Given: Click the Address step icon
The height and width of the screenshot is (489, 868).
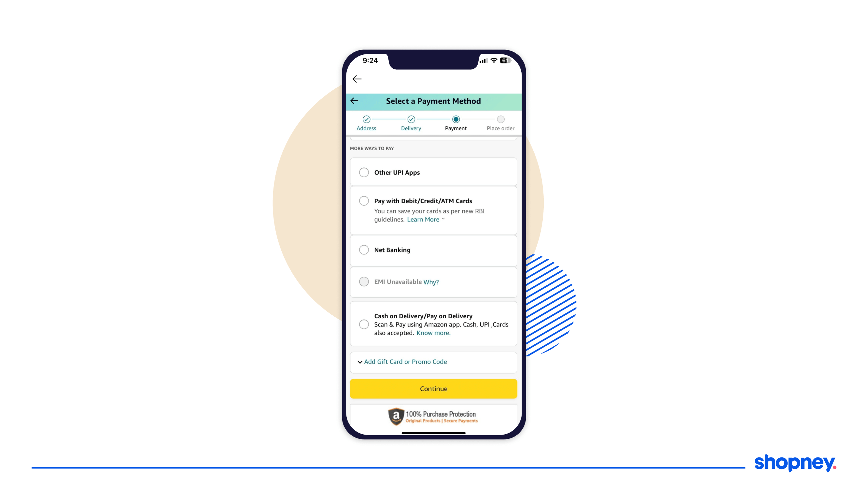Looking at the screenshot, I should coord(366,119).
